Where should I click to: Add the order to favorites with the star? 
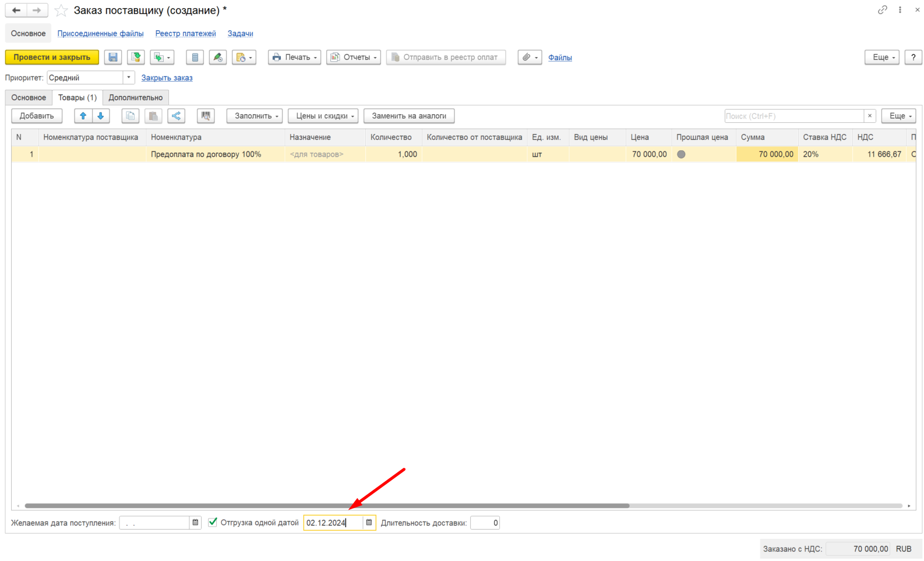tap(61, 10)
